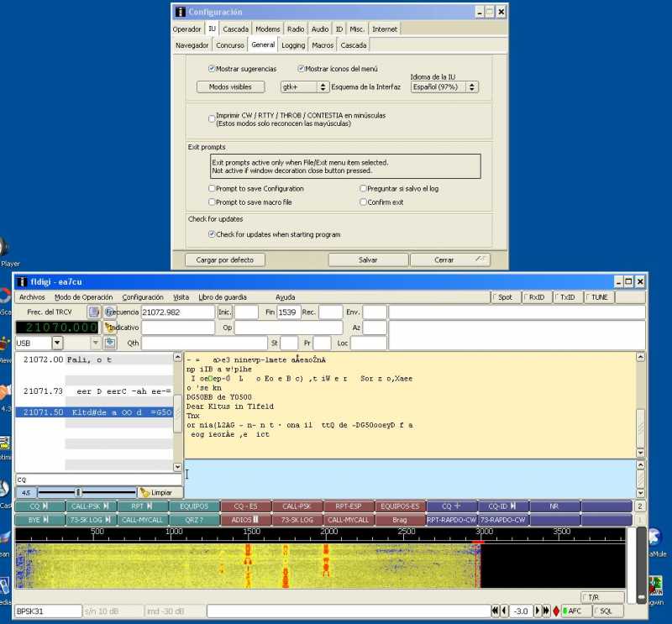Viewport: 672px width, 624px height.
Task: Toggle the AFC button
Action: (575, 611)
